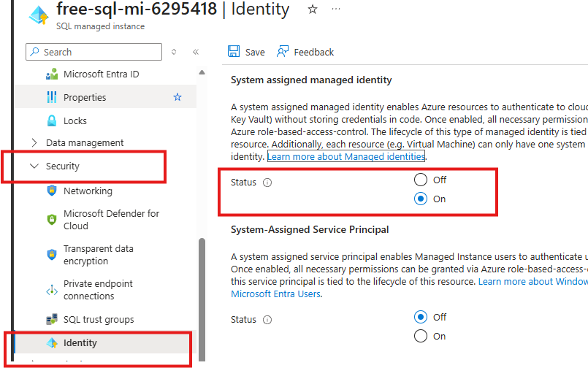Favorite this page with the star icon
Screen dimensions: 588x368
[x=313, y=9]
